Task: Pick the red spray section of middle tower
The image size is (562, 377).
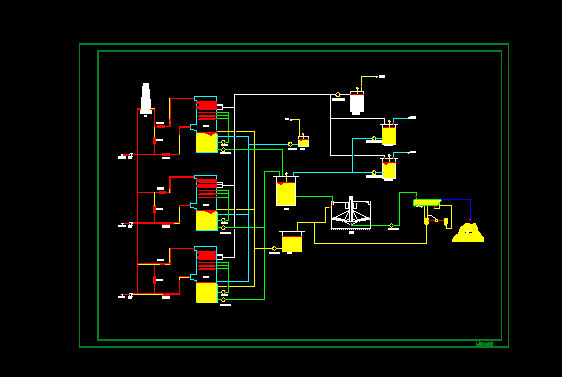Action: pyautogui.click(x=206, y=183)
